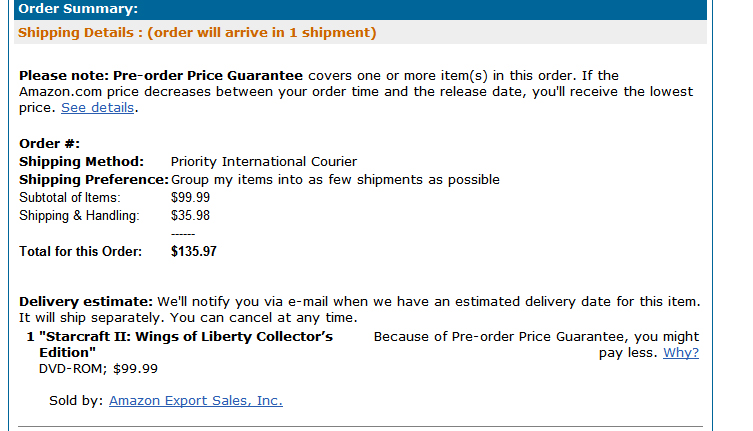The height and width of the screenshot is (431, 753).
Task: Open the Amazon Export Sales, Inc. seller link
Action: [x=196, y=401]
